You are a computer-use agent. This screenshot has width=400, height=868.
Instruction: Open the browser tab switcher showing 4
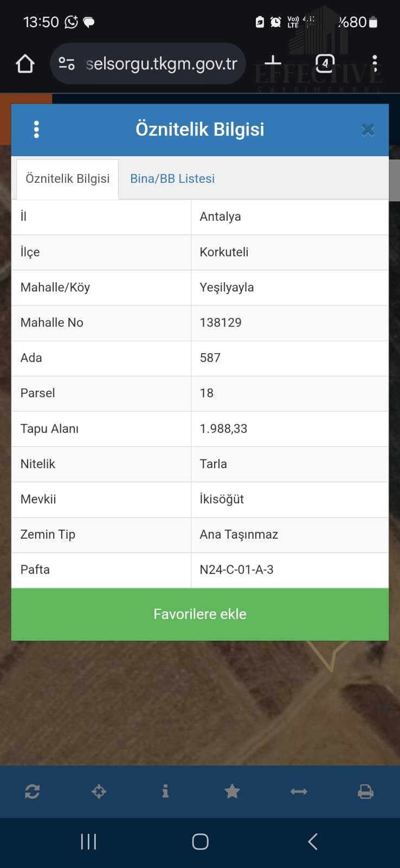pyautogui.click(x=325, y=63)
